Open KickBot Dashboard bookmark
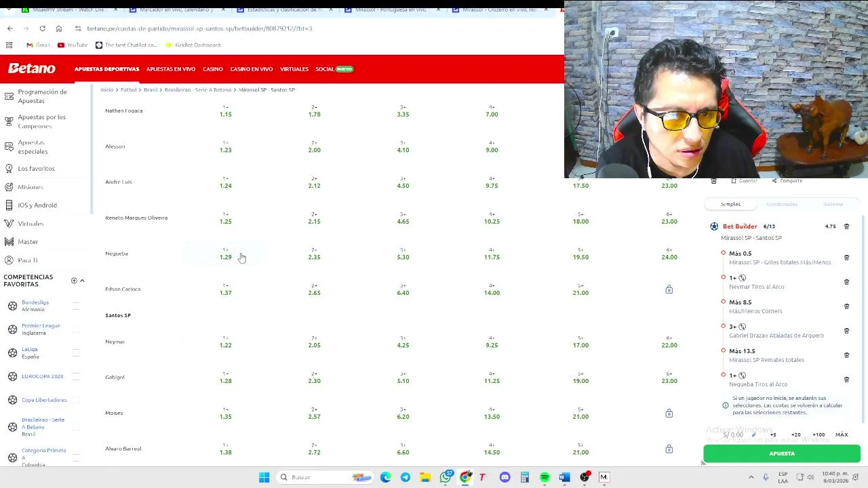Viewport: 868px width, 488px height. tap(193, 45)
